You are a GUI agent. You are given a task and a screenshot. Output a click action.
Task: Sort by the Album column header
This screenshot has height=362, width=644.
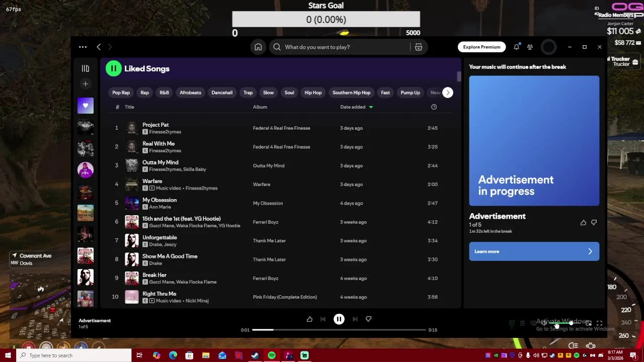pos(260,107)
